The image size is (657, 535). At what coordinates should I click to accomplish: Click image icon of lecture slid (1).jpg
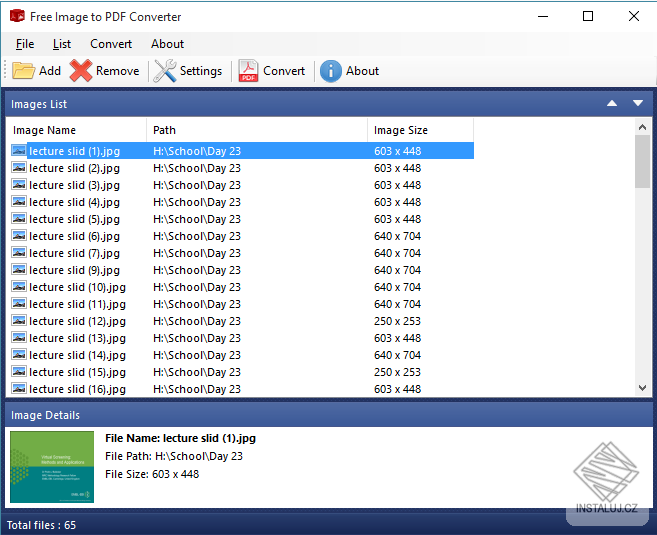(x=19, y=150)
